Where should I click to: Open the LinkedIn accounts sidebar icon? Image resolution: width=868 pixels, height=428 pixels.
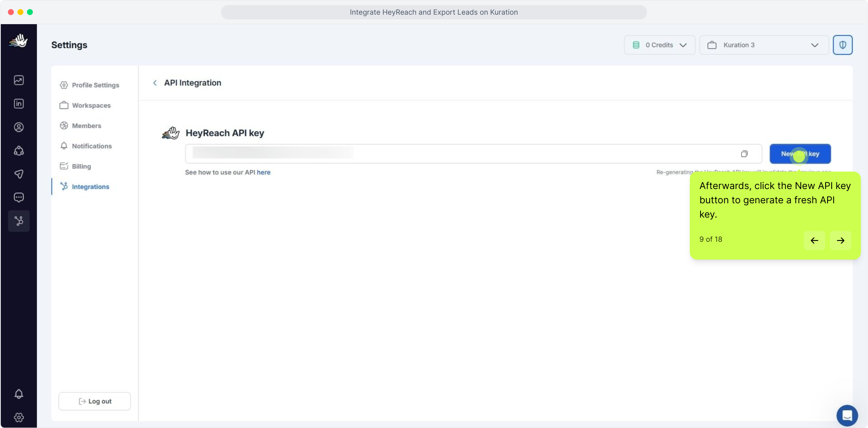point(19,103)
